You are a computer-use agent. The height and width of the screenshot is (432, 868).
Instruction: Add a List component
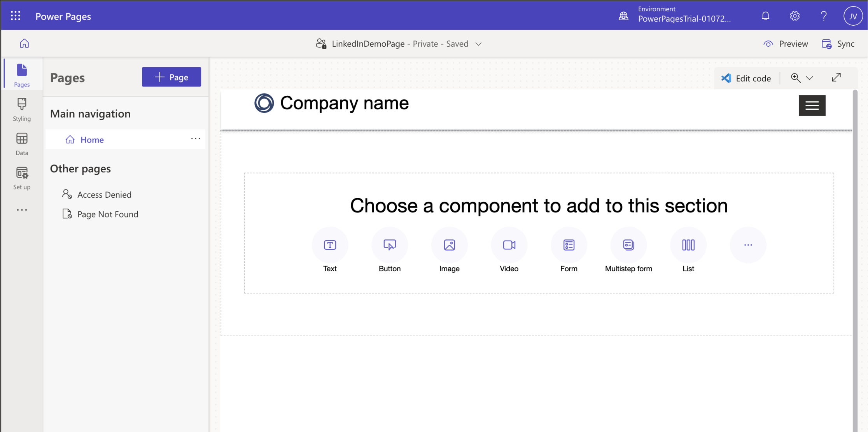coord(688,245)
